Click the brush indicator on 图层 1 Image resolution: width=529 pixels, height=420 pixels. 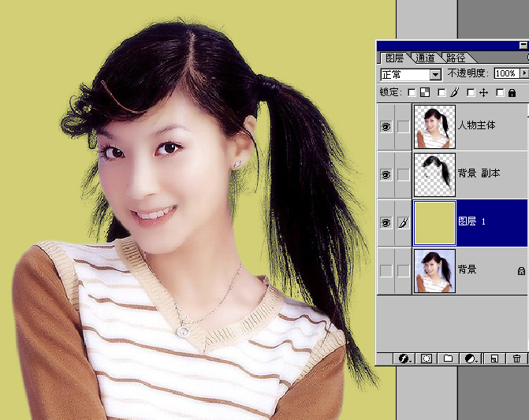(403, 223)
